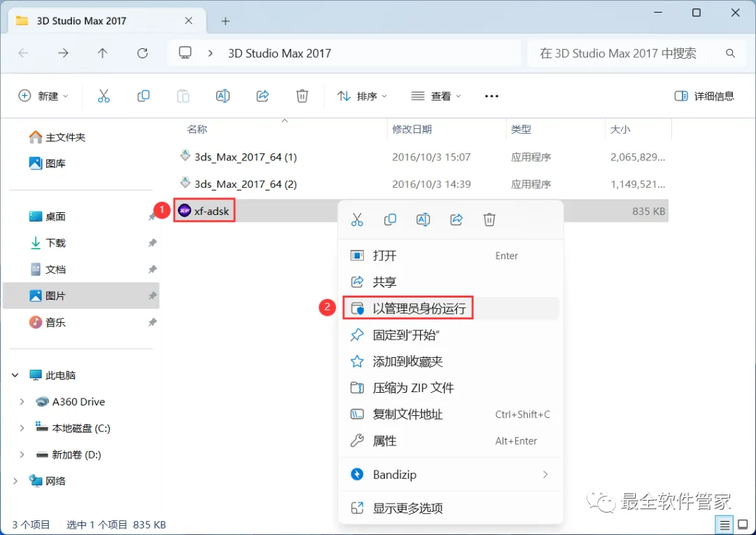
Task: Choose 共享 in the context menu
Action: coord(451,282)
